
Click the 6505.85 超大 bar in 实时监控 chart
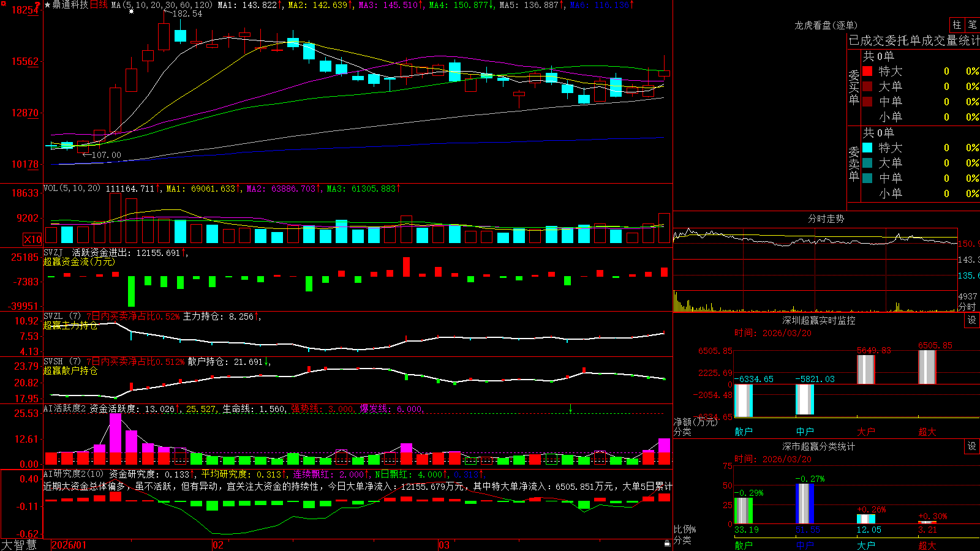pyautogui.click(x=927, y=367)
